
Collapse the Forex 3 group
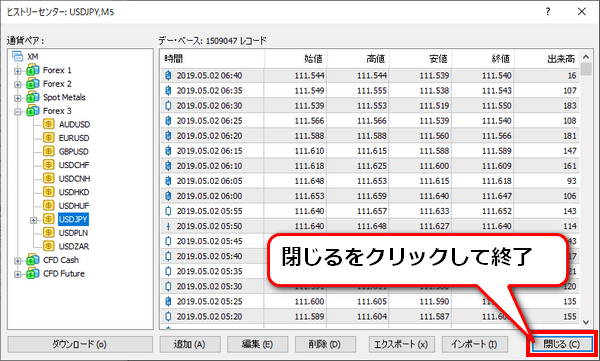18,111
